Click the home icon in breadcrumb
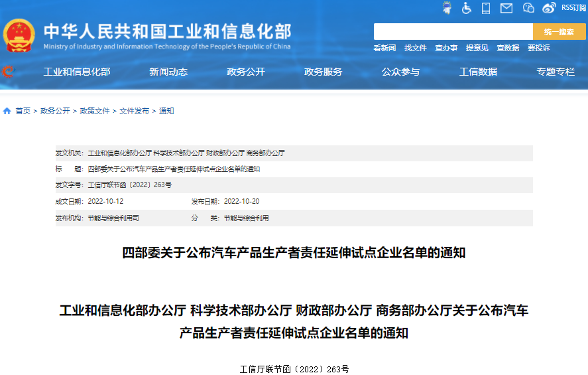 7,111
